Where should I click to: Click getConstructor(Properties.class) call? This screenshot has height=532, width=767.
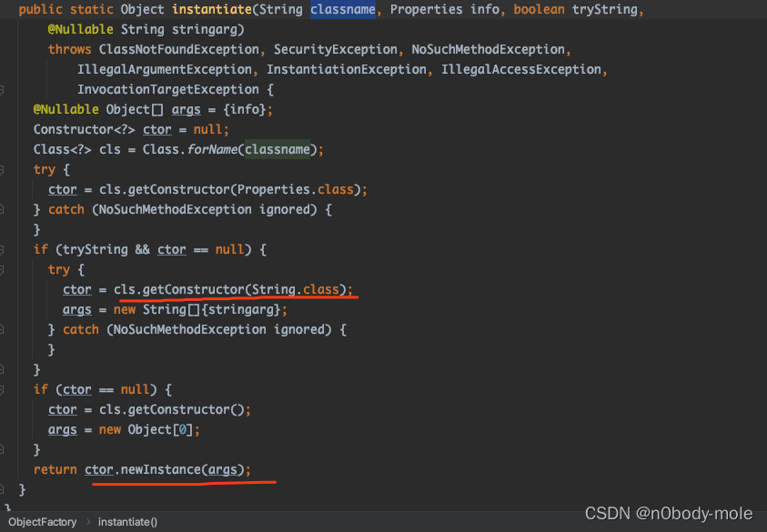click(245, 190)
